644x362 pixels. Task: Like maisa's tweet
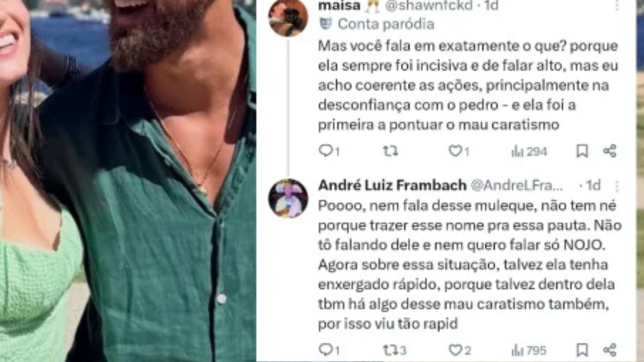[x=459, y=152]
